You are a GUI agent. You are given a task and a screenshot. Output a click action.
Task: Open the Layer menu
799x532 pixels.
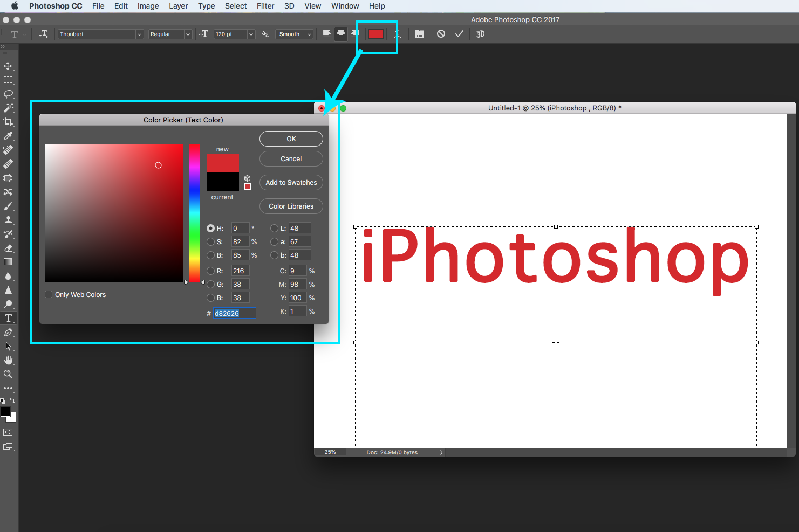click(x=178, y=6)
